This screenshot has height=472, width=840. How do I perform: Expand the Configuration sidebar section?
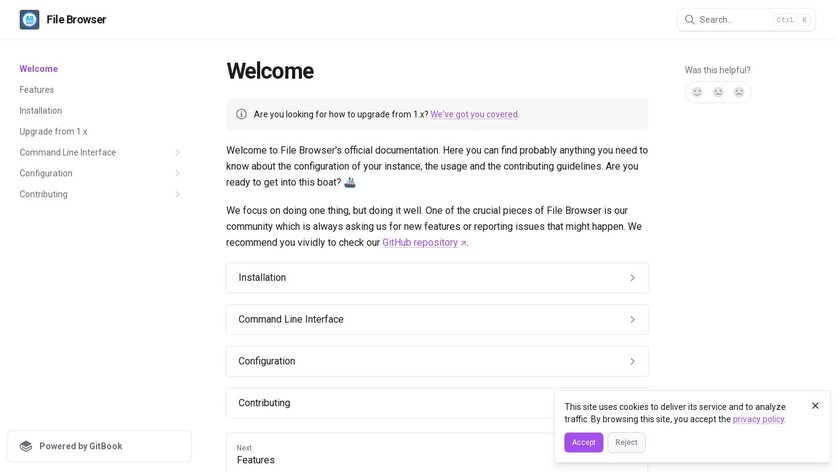pos(177,174)
